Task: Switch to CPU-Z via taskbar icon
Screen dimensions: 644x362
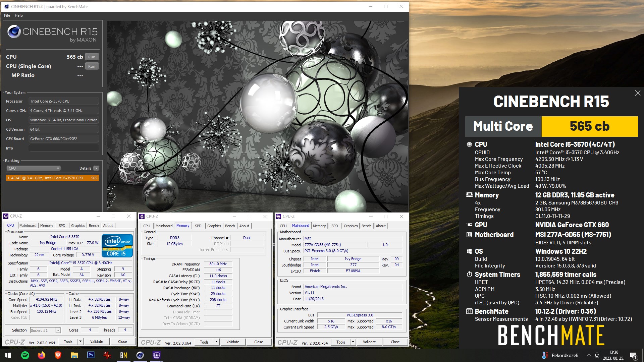Action: click(157, 355)
